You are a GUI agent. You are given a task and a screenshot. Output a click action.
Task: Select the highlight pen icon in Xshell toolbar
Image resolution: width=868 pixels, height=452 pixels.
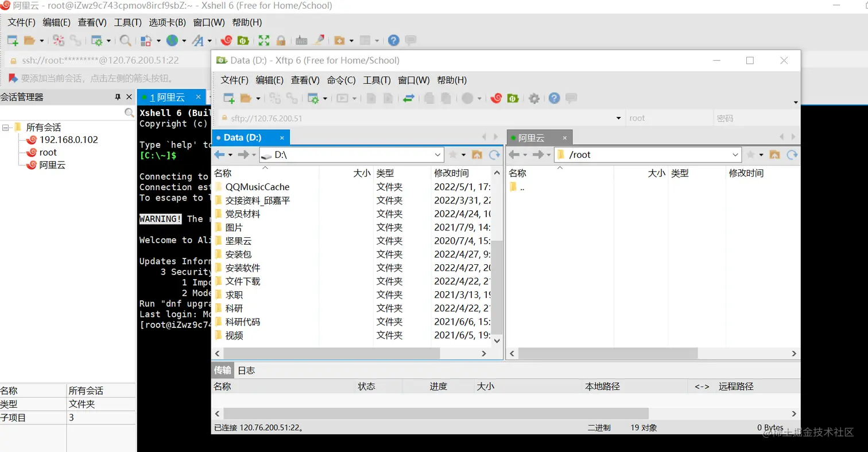coord(318,40)
